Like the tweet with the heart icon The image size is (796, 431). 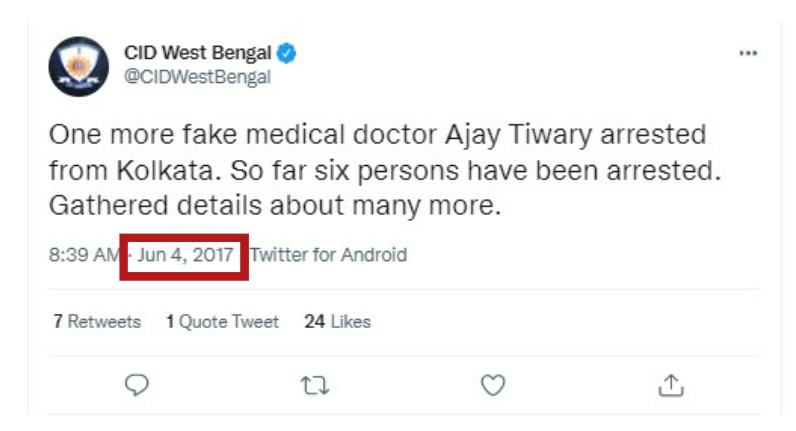[492, 385]
